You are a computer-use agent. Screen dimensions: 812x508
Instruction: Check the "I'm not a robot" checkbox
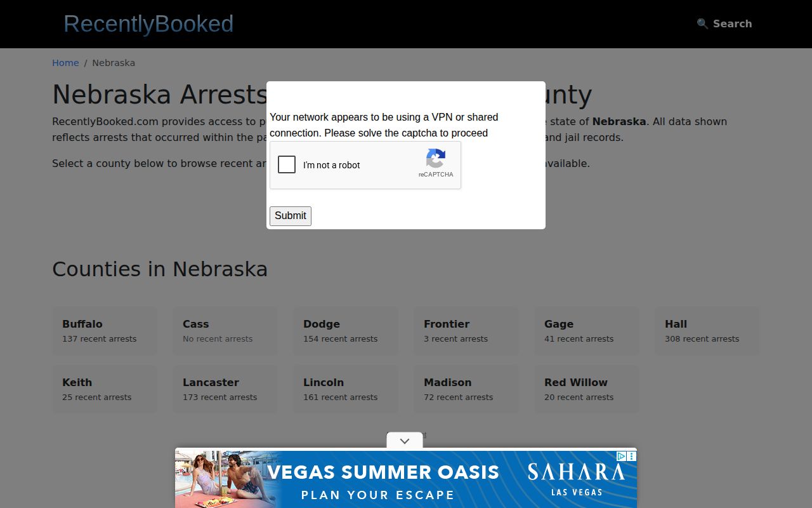tap(287, 164)
